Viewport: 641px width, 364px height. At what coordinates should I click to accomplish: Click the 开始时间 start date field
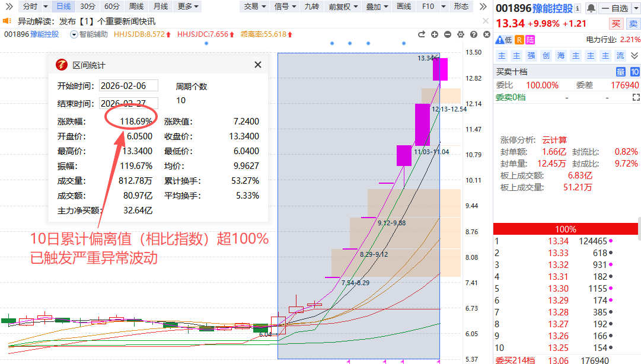click(129, 86)
